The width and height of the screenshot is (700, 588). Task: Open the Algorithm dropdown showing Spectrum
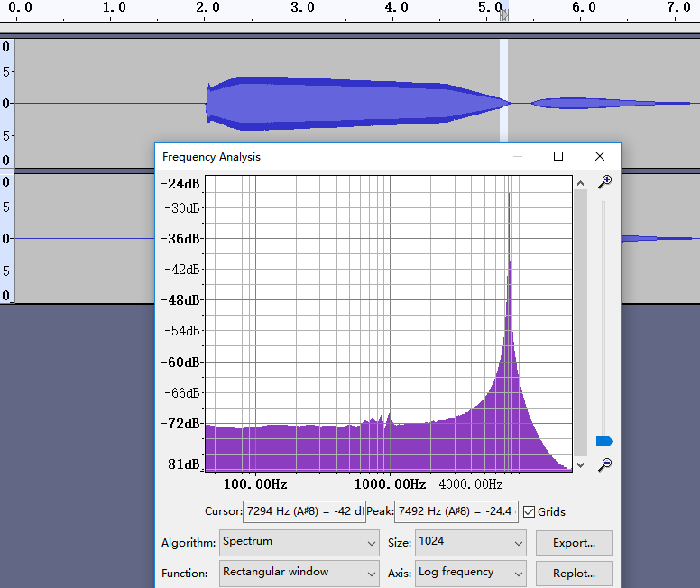299,543
